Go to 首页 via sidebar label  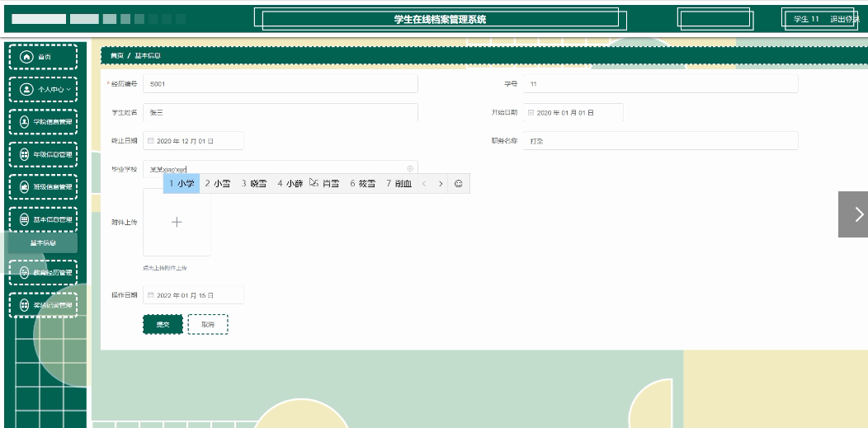pos(45,57)
